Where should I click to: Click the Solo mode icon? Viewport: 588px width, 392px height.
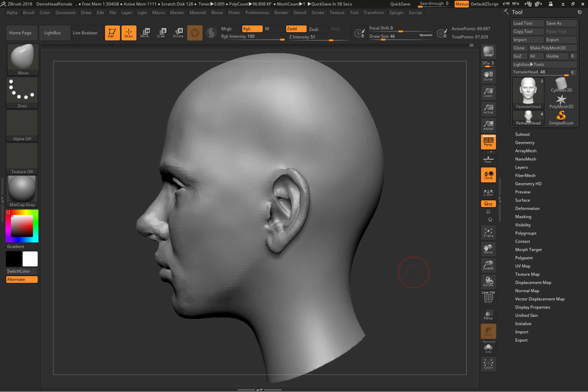pos(488,348)
